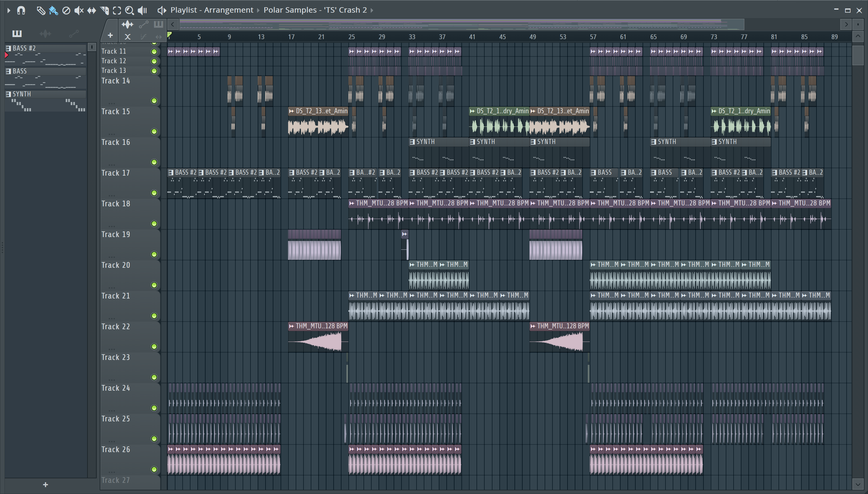Open the Polar Samples 'TS' Crash 2 clip dropdown
This screenshot has width=868, height=494.
(x=315, y=10)
